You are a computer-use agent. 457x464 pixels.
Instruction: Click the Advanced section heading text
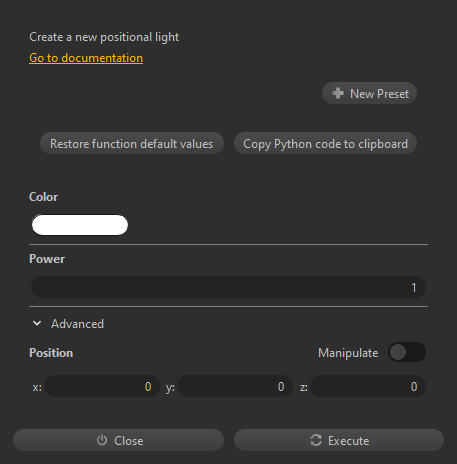pyautogui.click(x=77, y=324)
